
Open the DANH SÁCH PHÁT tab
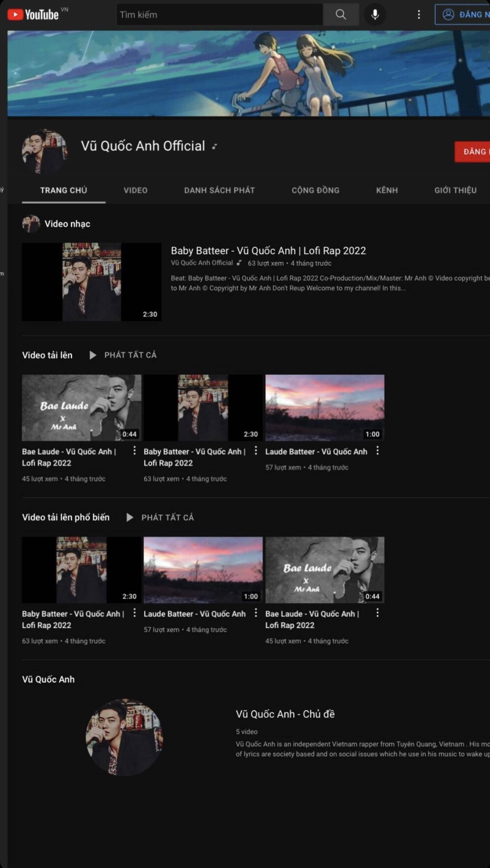pyautogui.click(x=219, y=190)
